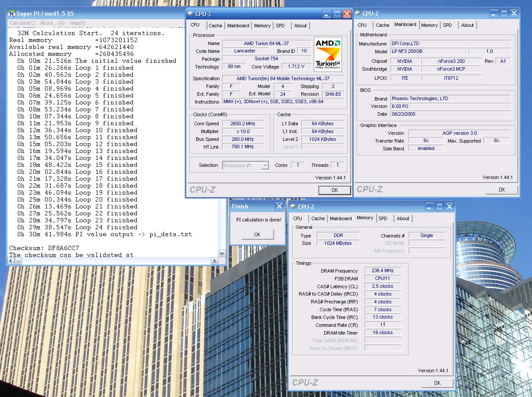Click Super PI vertical scrollbar down arrow
The width and height of the screenshot is (532, 397).
[x=222, y=254]
